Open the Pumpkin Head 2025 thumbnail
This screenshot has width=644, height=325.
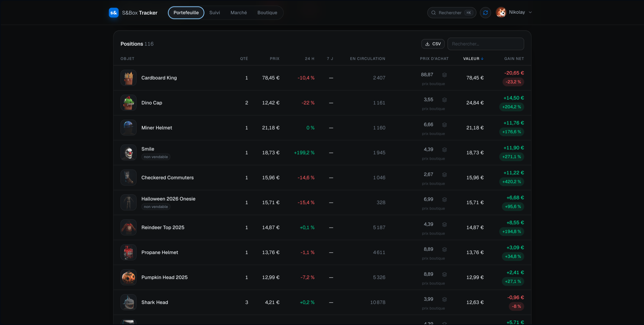click(128, 277)
